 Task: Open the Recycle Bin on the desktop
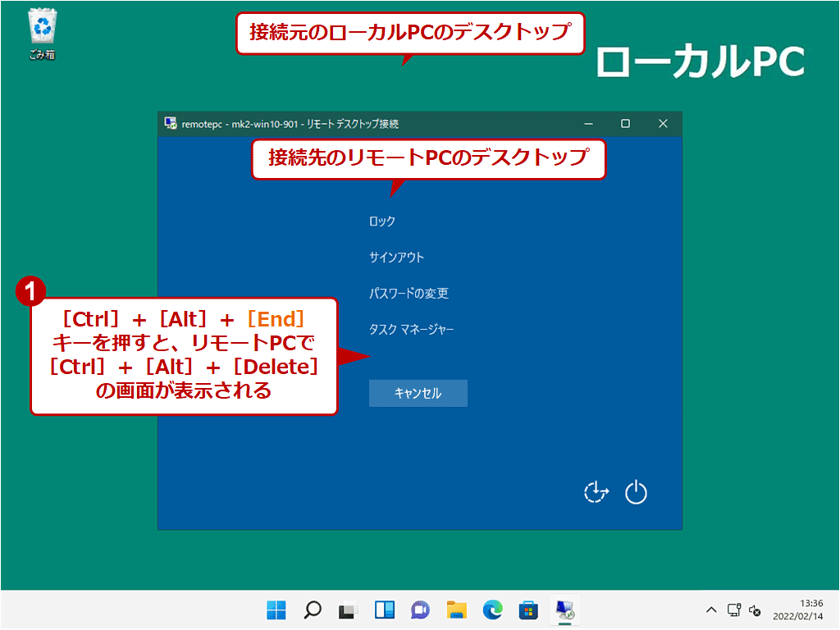(41, 26)
